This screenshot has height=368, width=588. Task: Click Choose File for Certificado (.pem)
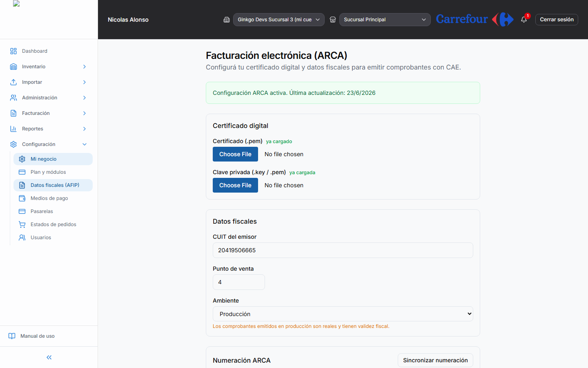pos(235,154)
